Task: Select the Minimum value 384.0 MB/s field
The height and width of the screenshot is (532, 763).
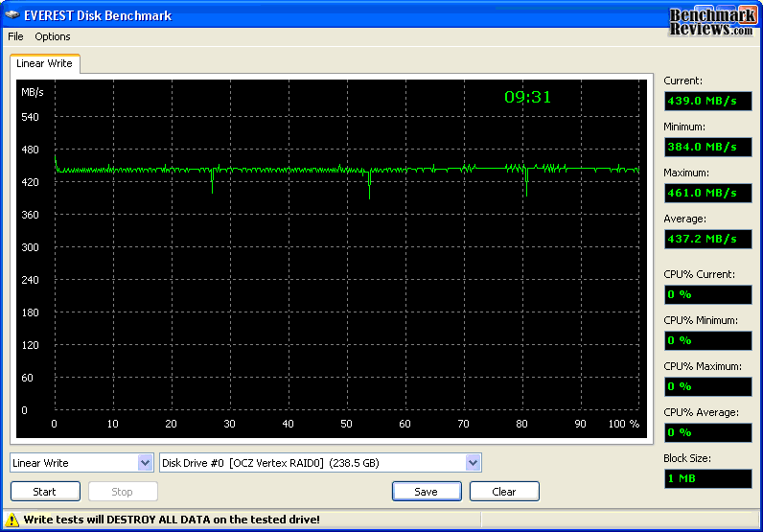Action: coord(707,147)
